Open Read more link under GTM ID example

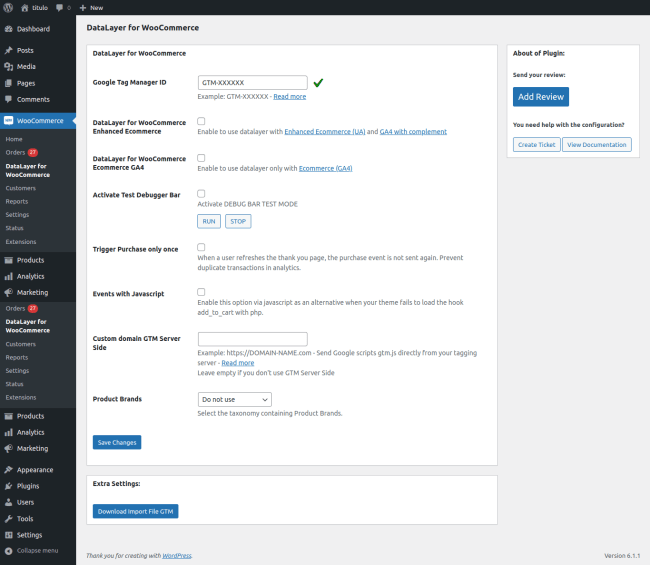coord(290,97)
